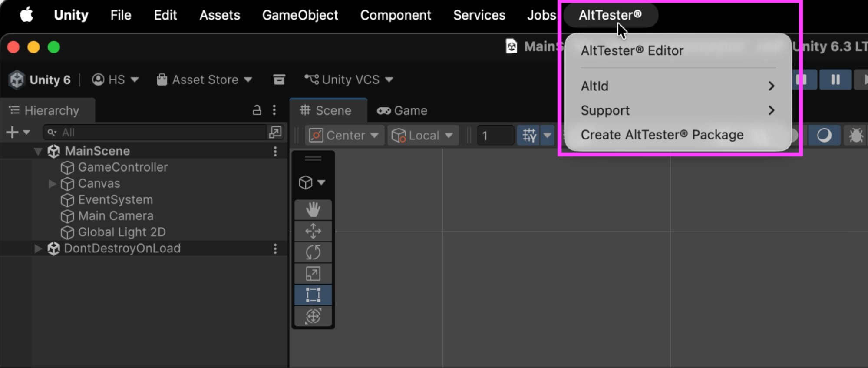Select the DontDestroyOnLoad row
This screenshot has width=868, height=368.
coord(143,249)
